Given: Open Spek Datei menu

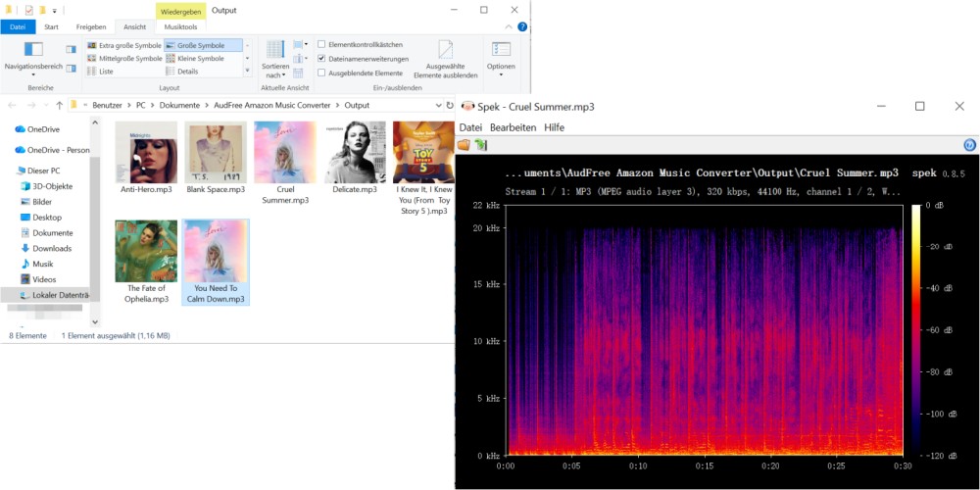Looking at the screenshot, I should [x=470, y=127].
